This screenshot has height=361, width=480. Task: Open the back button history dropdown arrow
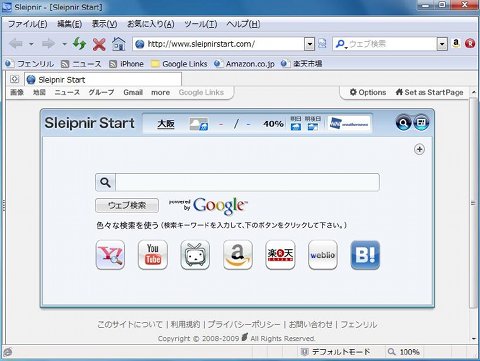(x=31, y=44)
